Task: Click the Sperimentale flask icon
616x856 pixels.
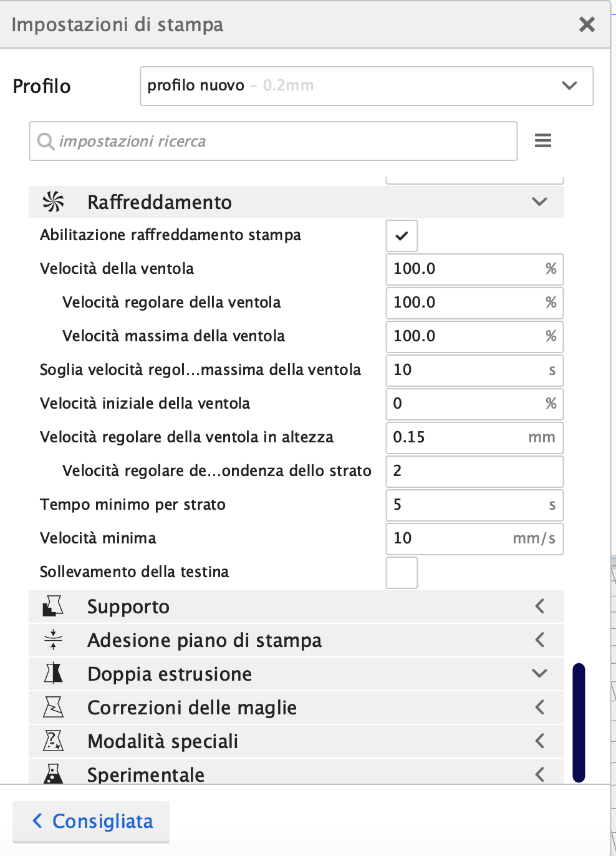Action: coord(53,774)
